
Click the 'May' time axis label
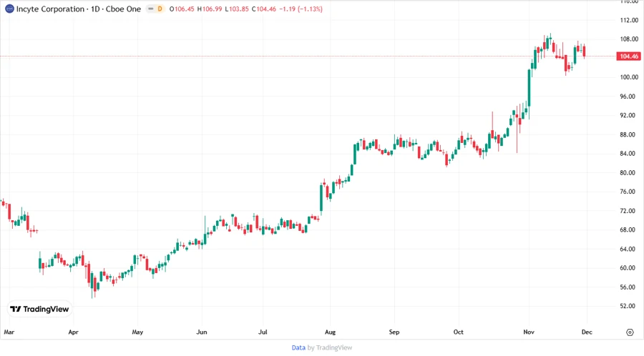click(137, 332)
